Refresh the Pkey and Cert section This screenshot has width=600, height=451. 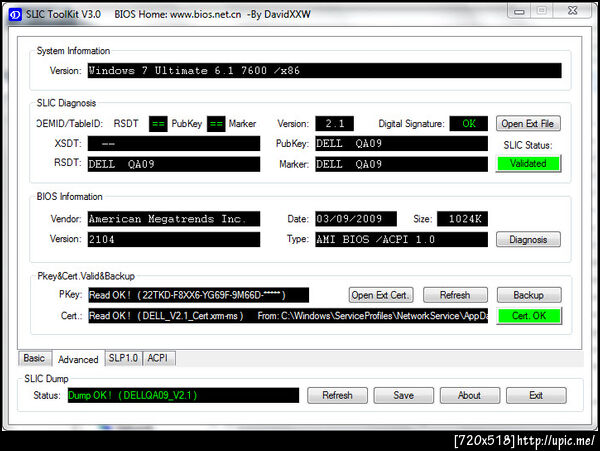tap(455, 295)
